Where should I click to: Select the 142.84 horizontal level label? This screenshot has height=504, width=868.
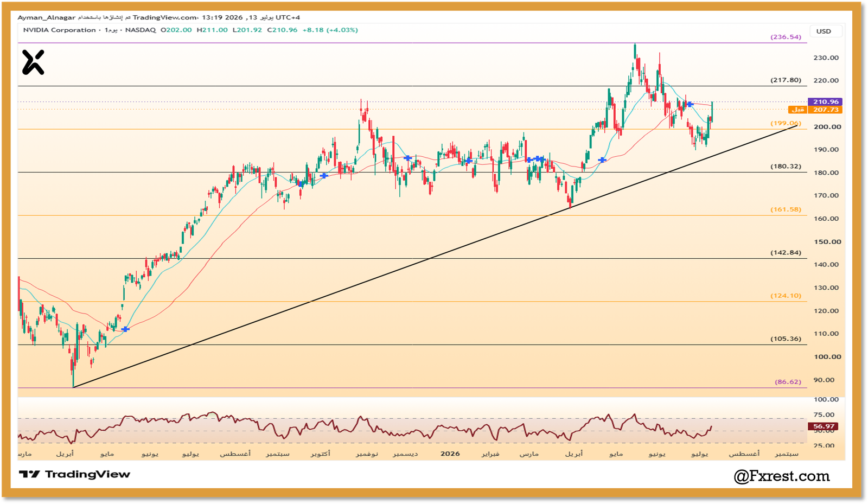click(786, 252)
